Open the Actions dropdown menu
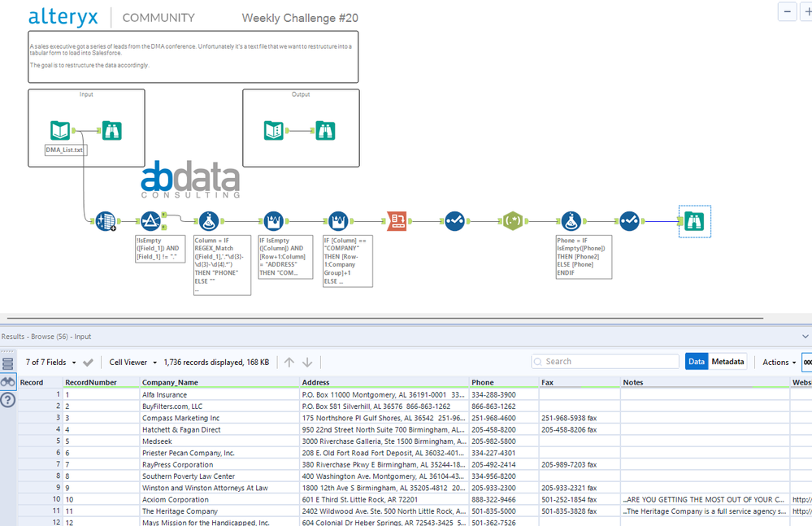812x526 pixels. [x=779, y=363]
